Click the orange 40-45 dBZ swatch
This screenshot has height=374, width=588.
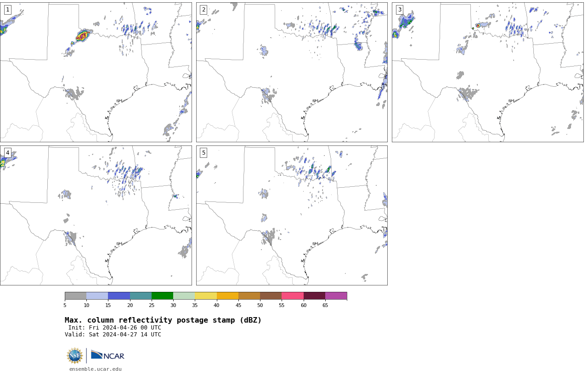coord(227,296)
